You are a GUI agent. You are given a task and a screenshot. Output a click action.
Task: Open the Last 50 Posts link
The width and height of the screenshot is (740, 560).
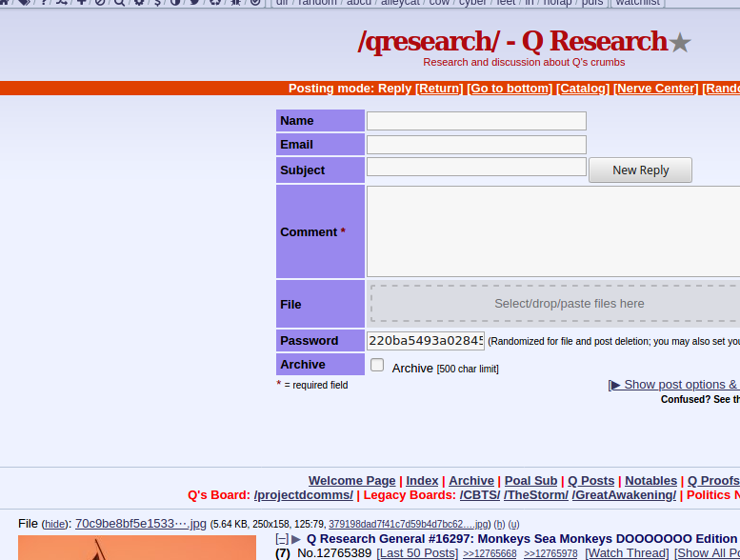(417, 553)
